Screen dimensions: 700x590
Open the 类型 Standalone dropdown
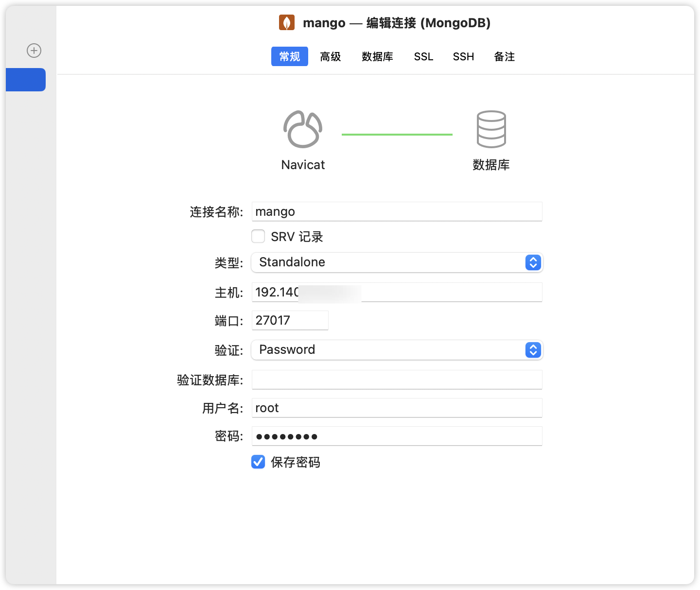point(397,262)
